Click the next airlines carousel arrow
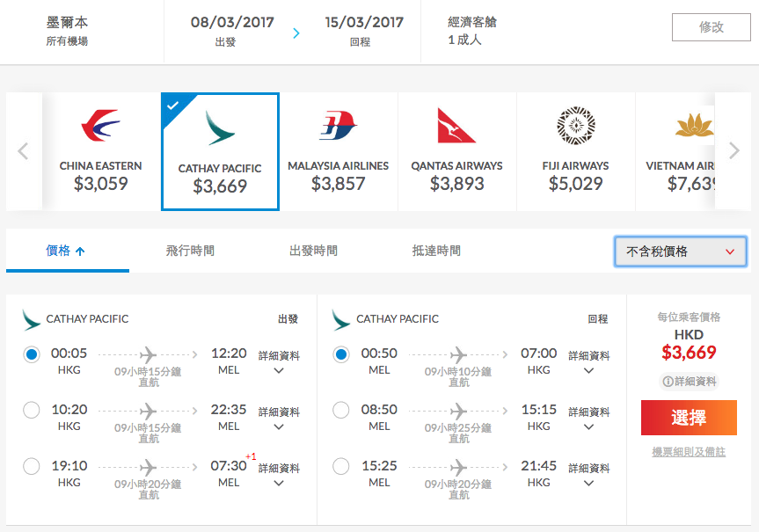 733,151
